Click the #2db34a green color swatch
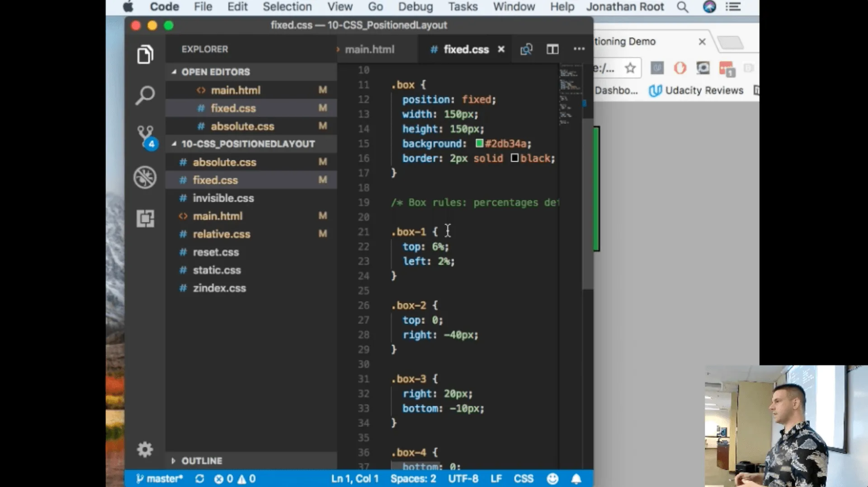 [479, 143]
